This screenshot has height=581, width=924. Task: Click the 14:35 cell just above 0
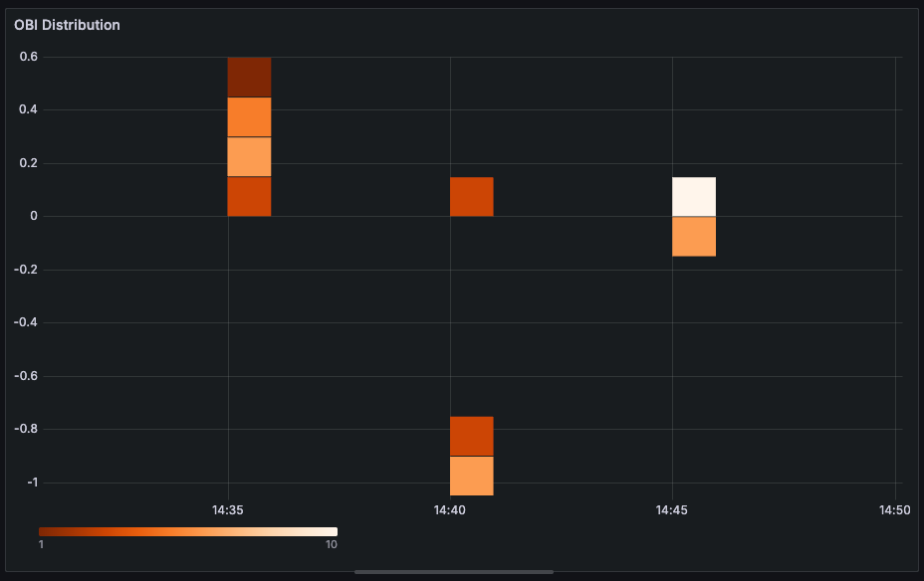[x=249, y=196]
